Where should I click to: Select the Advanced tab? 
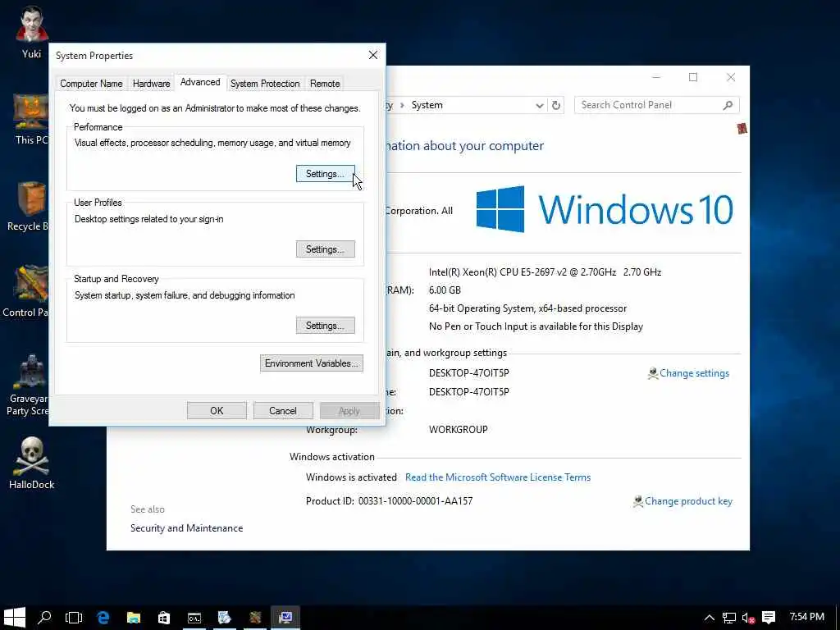200,82
